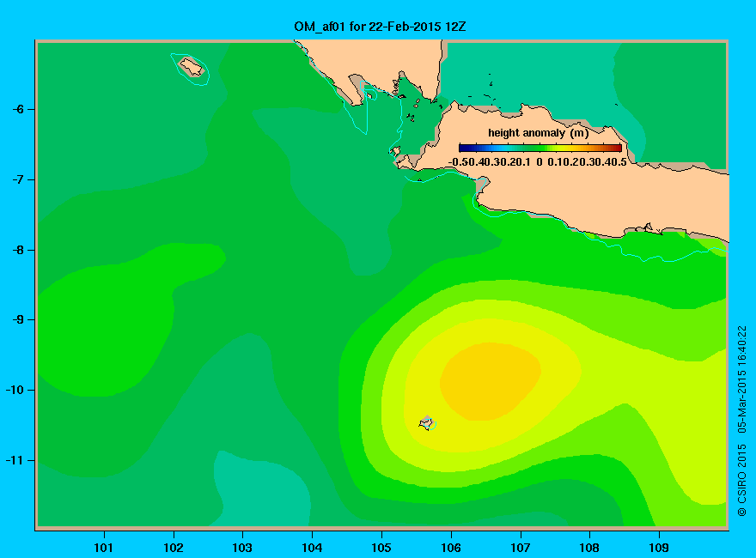Click longitude axis label 103
Image resolution: width=756 pixels, height=558 pixels.
[x=242, y=548]
